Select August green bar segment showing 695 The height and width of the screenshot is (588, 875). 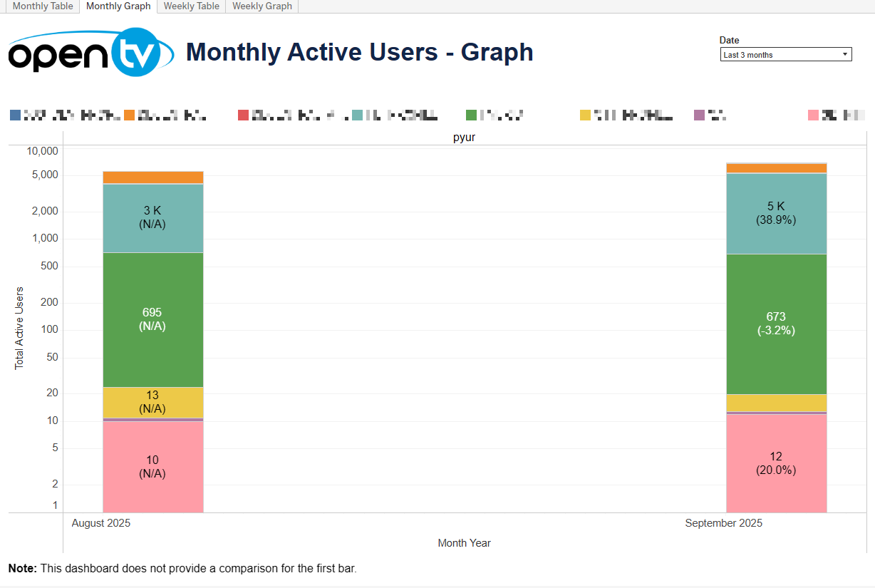coord(153,319)
